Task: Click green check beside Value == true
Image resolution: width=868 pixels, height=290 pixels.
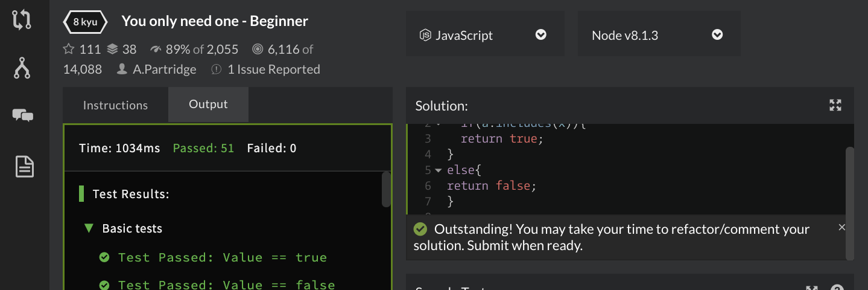Action: [x=104, y=257]
